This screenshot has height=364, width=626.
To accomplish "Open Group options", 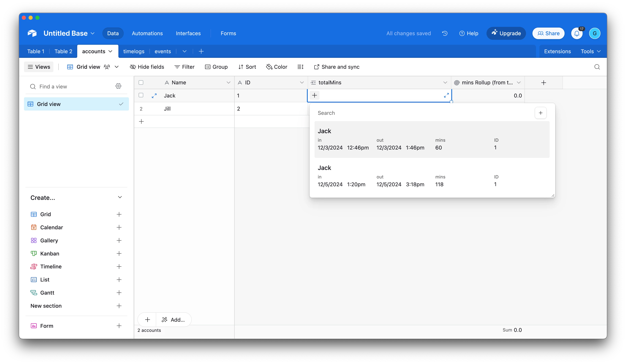I will (216, 67).
